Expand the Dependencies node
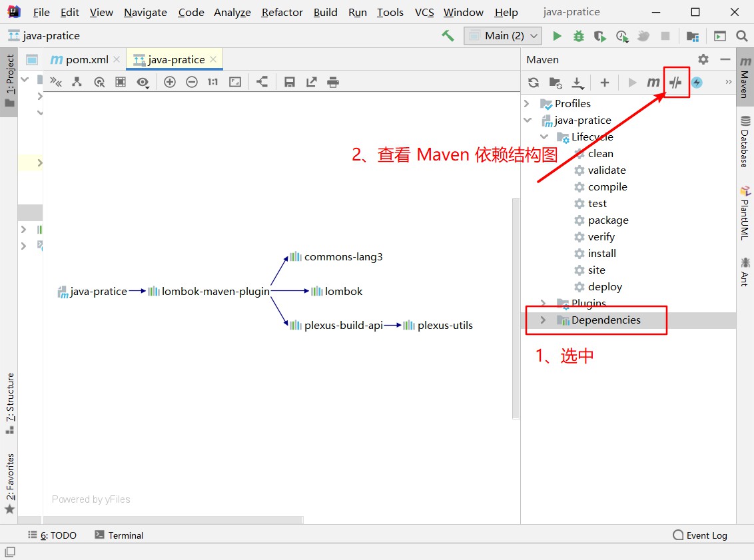 (x=544, y=320)
